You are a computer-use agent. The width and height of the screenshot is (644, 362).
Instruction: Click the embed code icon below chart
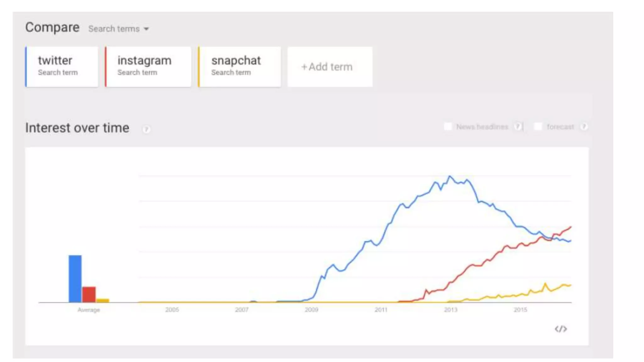pos(560,329)
